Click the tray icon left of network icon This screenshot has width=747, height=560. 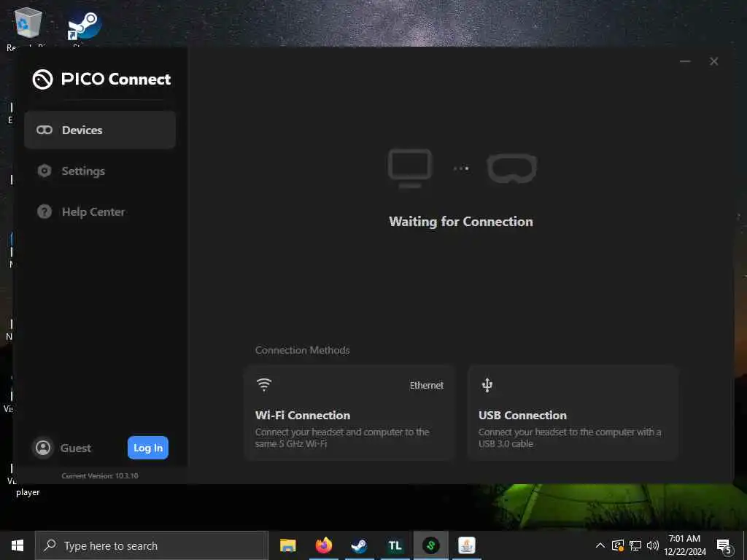click(x=617, y=545)
